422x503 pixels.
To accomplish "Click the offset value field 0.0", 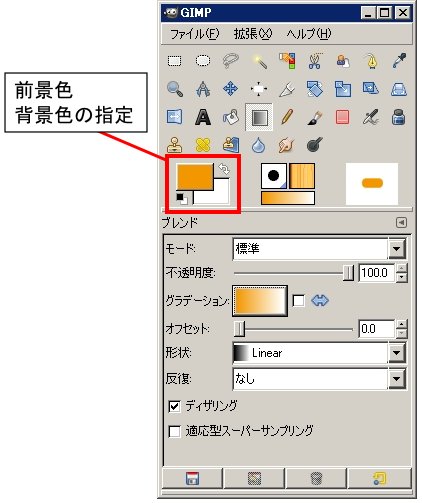I will [x=377, y=329].
